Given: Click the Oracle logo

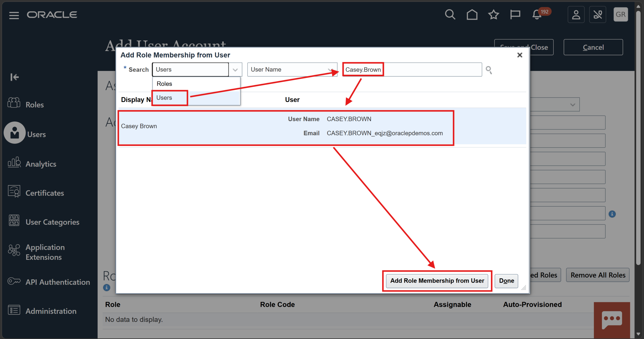Looking at the screenshot, I should click(x=52, y=15).
